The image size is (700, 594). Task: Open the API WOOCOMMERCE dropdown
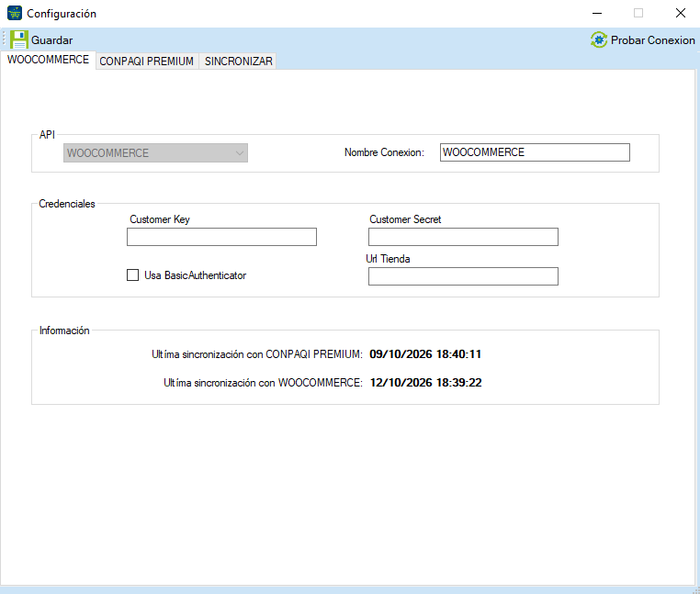coord(155,153)
